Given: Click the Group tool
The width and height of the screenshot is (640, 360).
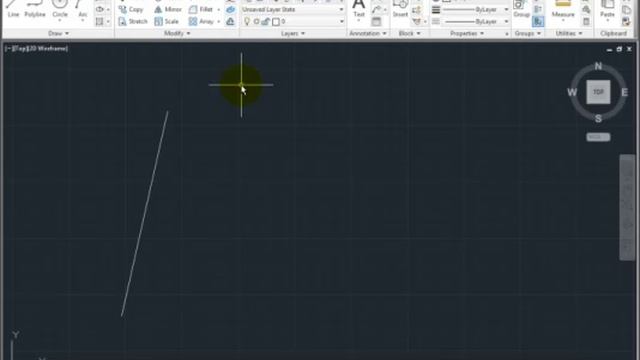Looking at the screenshot, I should [521, 9].
